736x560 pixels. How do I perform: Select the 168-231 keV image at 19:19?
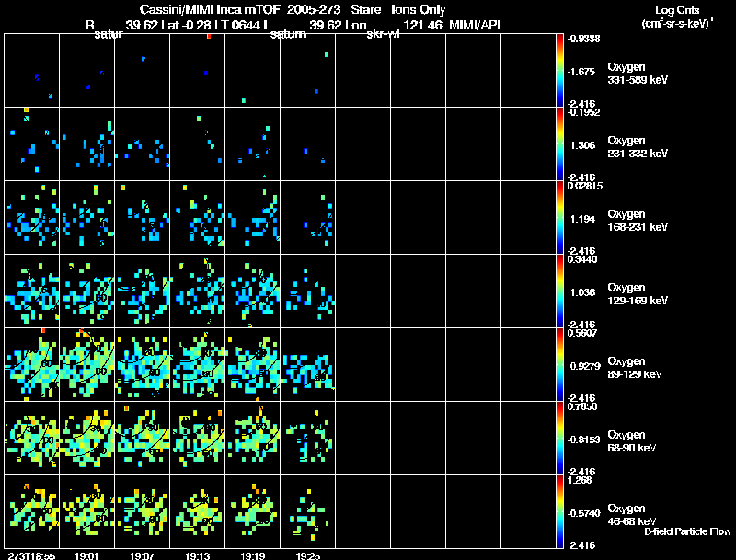click(252, 217)
